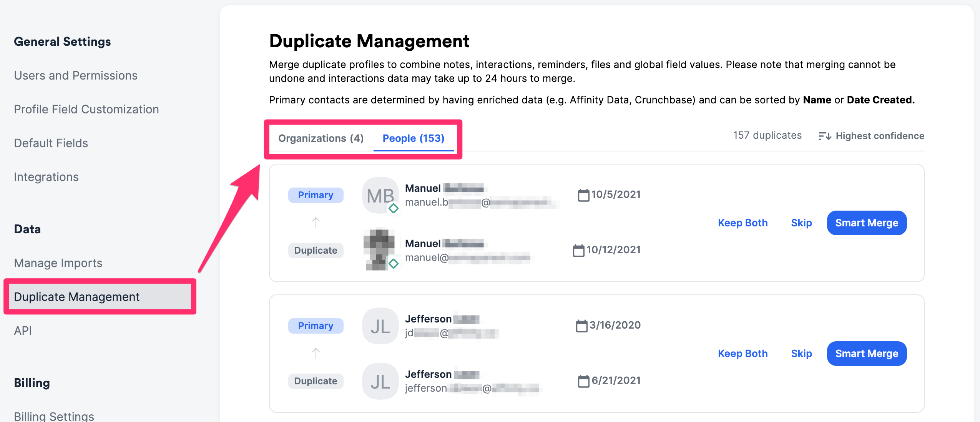Click Smart Merge for Manuel's duplicates
This screenshot has height=422, width=980.
(867, 223)
